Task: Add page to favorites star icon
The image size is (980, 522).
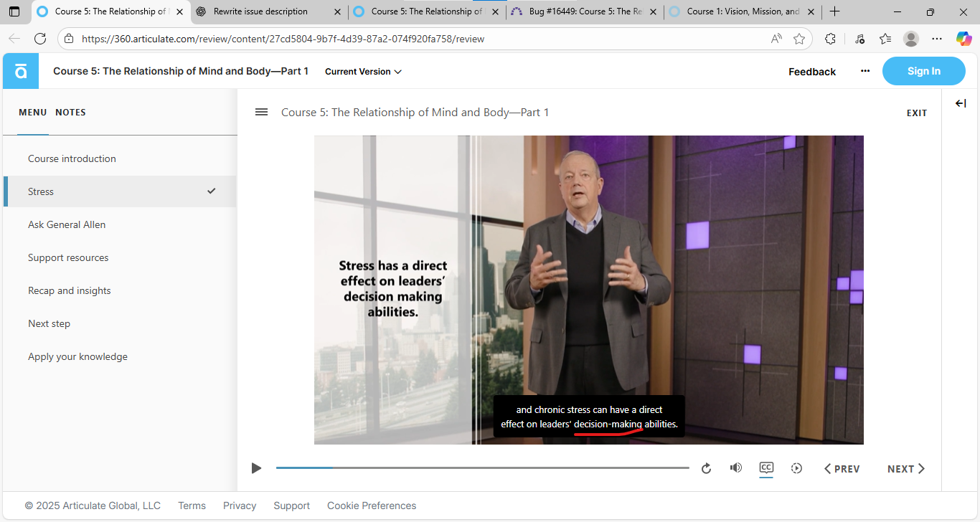Action: pyautogui.click(x=799, y=39)
